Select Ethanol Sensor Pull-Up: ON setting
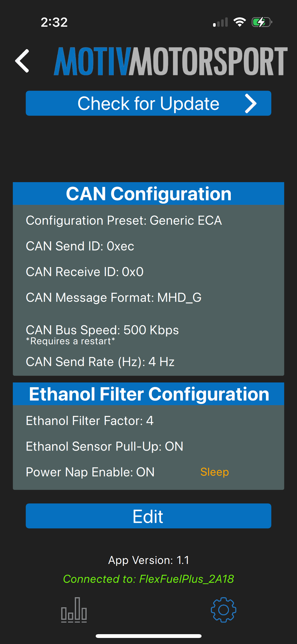The image size is (297, 644). point(105,446)
